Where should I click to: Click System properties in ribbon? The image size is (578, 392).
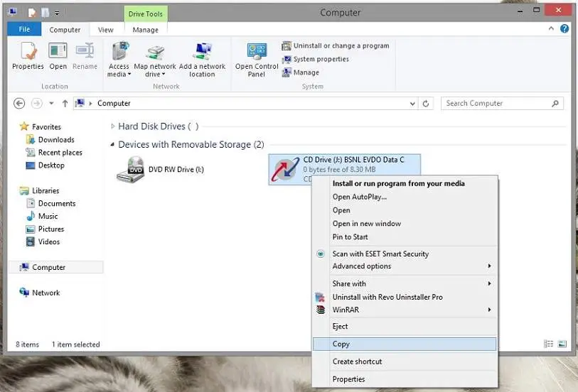click(316, 59)
